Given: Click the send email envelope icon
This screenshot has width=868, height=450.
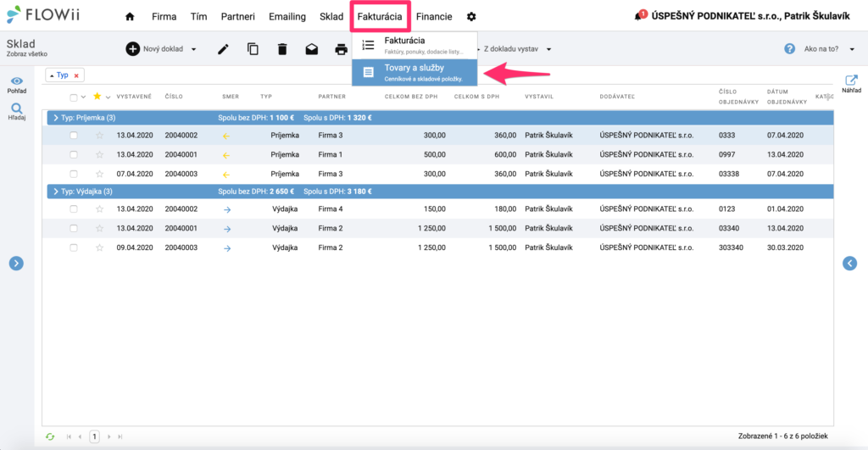Looking at the screenshot, I should click(x=312, y=49).
